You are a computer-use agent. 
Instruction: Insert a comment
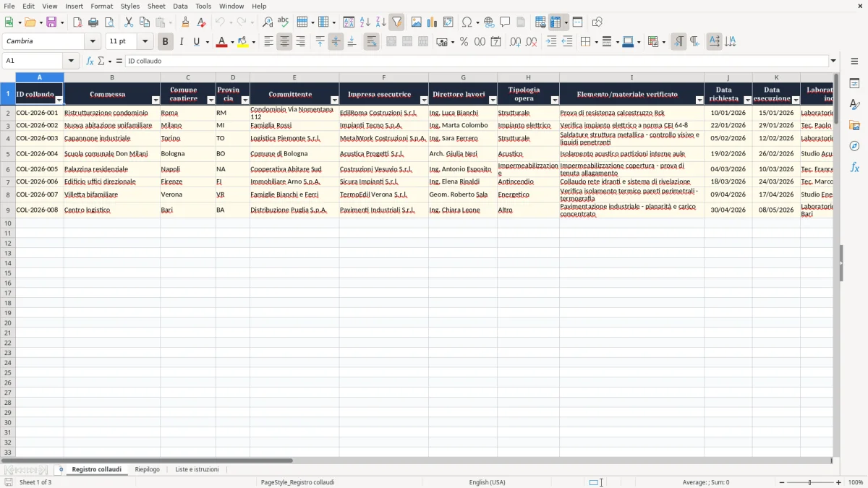click(x=505, y=22)
